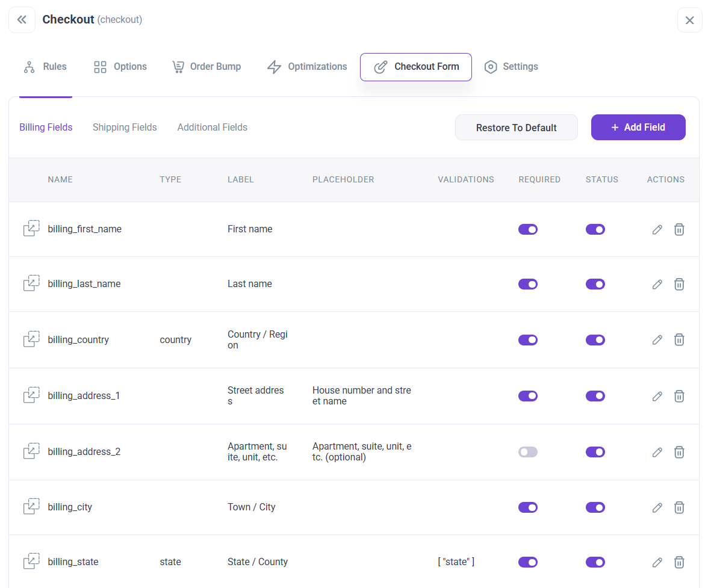Click the 'Town / City' label

pyautogui.click(x=252, y=507)
